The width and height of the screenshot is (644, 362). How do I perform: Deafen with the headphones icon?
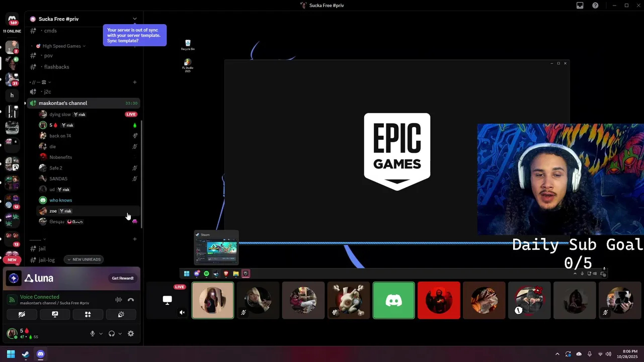click(x=112, y=333)
